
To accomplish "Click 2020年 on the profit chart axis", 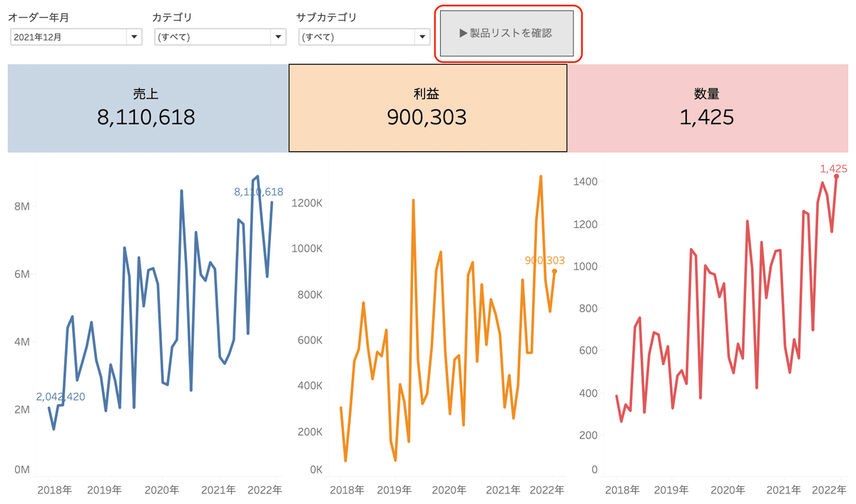I will click(x=449, y=490).
